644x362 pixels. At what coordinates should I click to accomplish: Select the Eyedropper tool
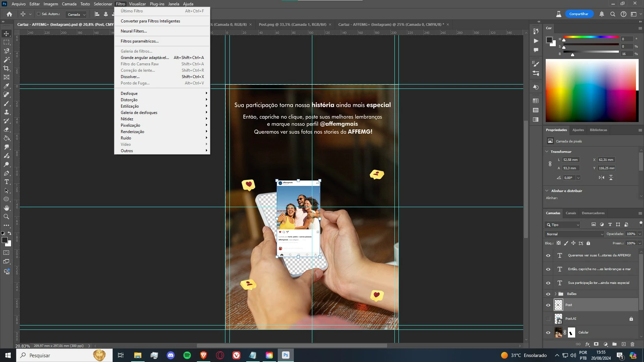point(6,86)
